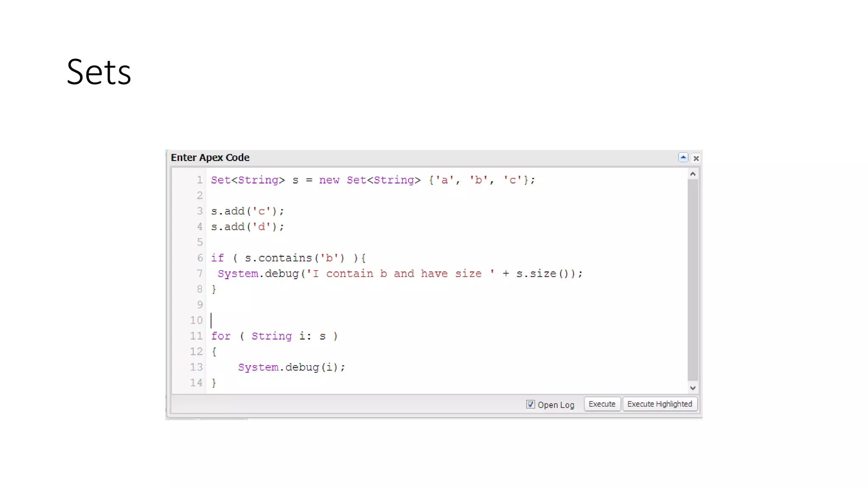
Task: Click the s.add('c') code line
Action: pos(248,211)
